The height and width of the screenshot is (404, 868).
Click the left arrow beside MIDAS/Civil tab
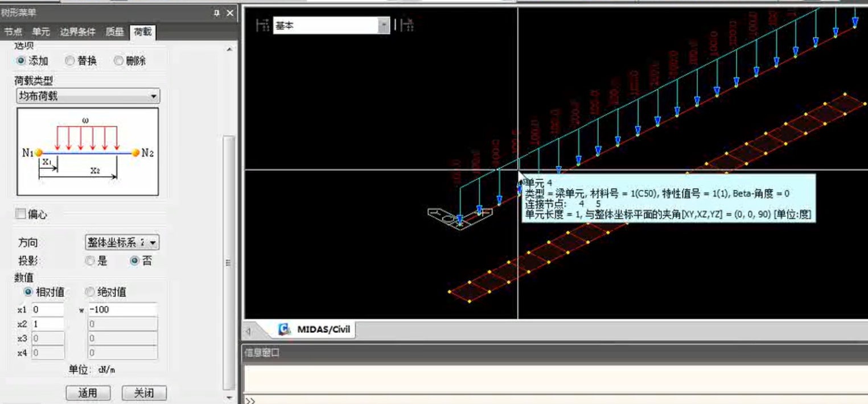tap(249, 330)
